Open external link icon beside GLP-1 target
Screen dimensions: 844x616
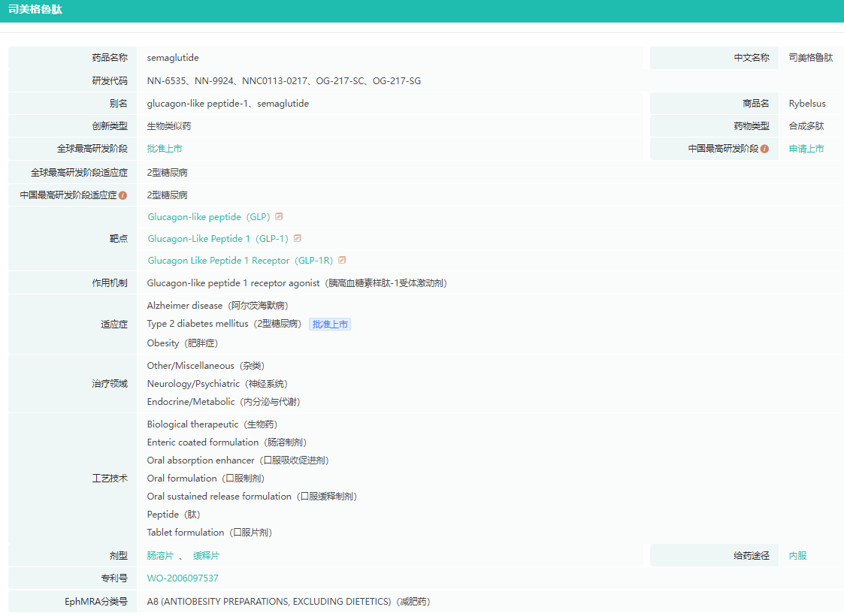[x=298, y=238]
